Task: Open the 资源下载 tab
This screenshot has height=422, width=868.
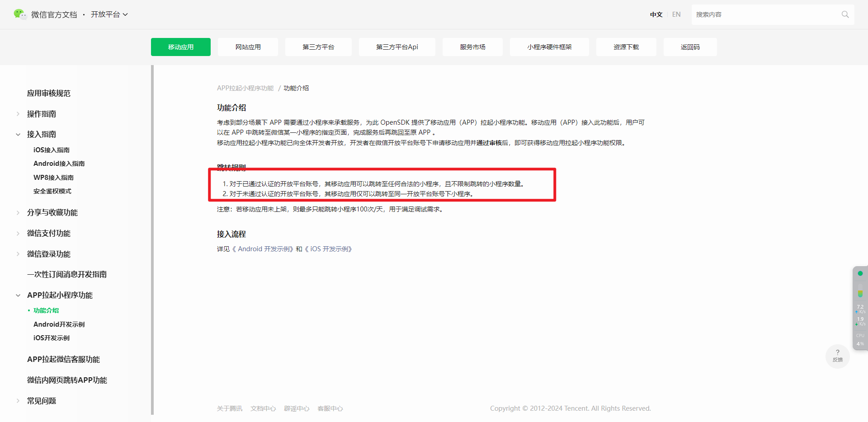Action: (626, 47)
